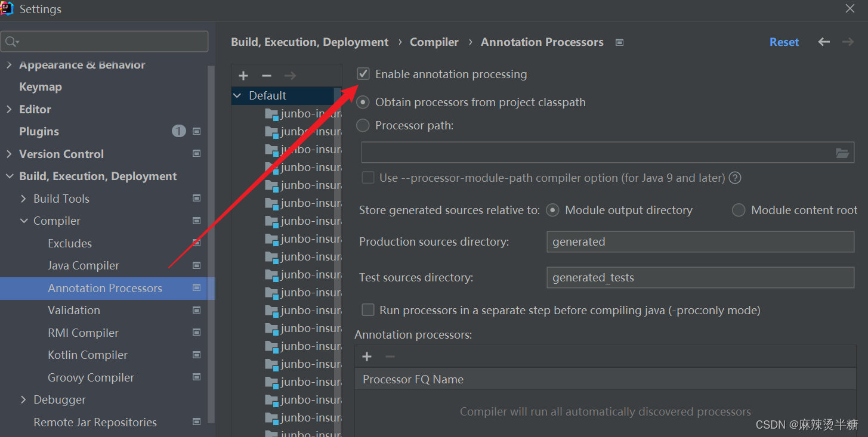This screenshot has height=437, width=868.
Task: Click the project settings icon on Java Compiler row
Action: click(196, 265)
